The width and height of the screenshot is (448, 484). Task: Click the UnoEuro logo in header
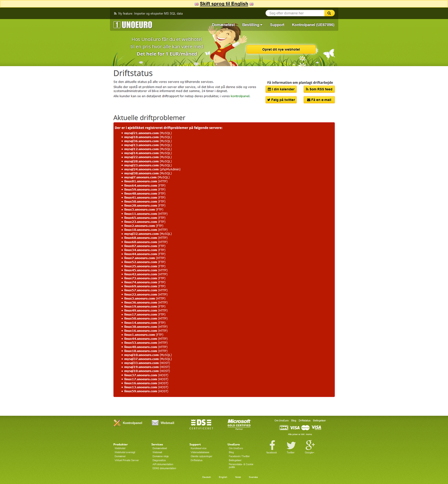tap(133, 25)
